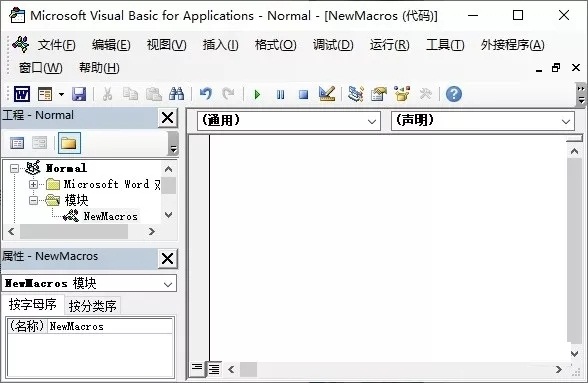
Task: Enable Full Module View at code window bottom
Action: pos(214,369)
